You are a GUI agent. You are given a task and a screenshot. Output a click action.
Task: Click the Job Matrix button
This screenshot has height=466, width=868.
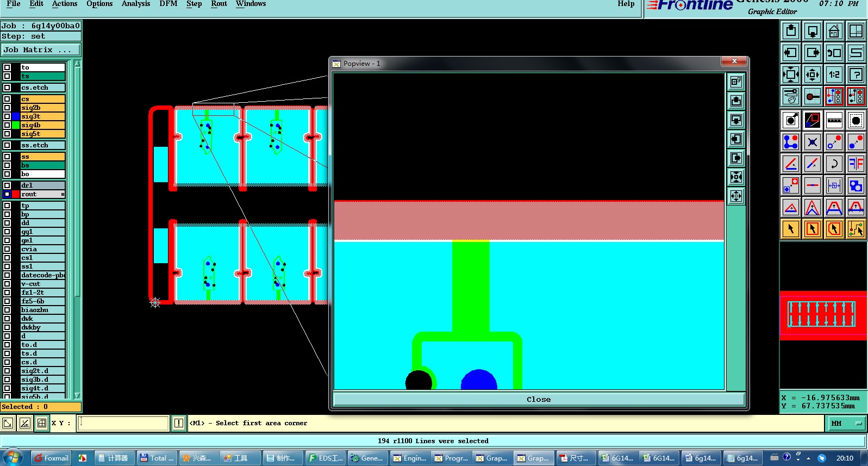pos(41,49)
